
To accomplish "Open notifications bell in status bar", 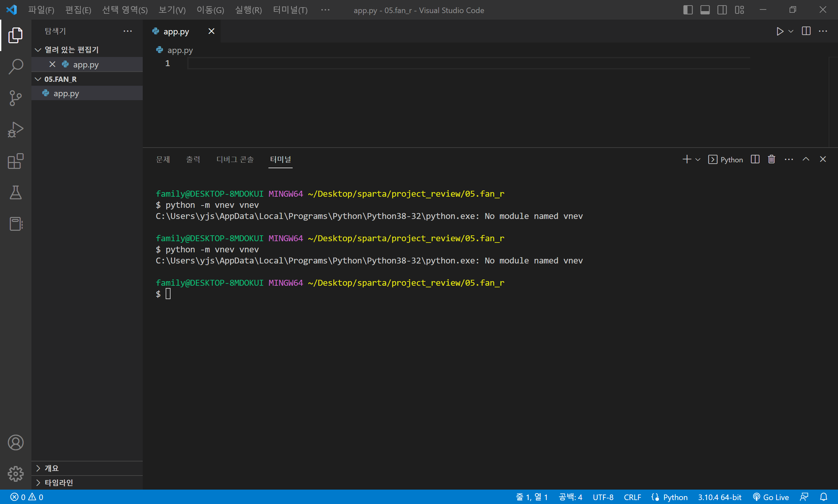I will [x=824, y=497].
